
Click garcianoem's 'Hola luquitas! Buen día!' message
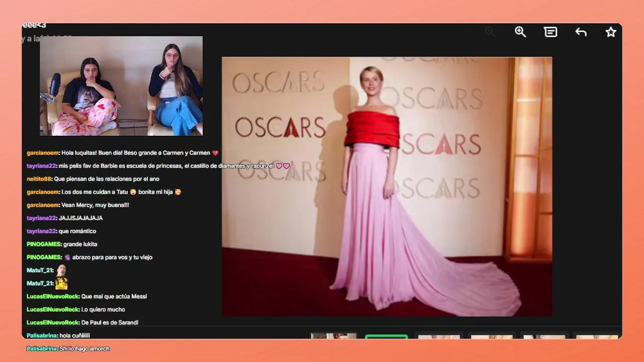[x=122, y=153]
